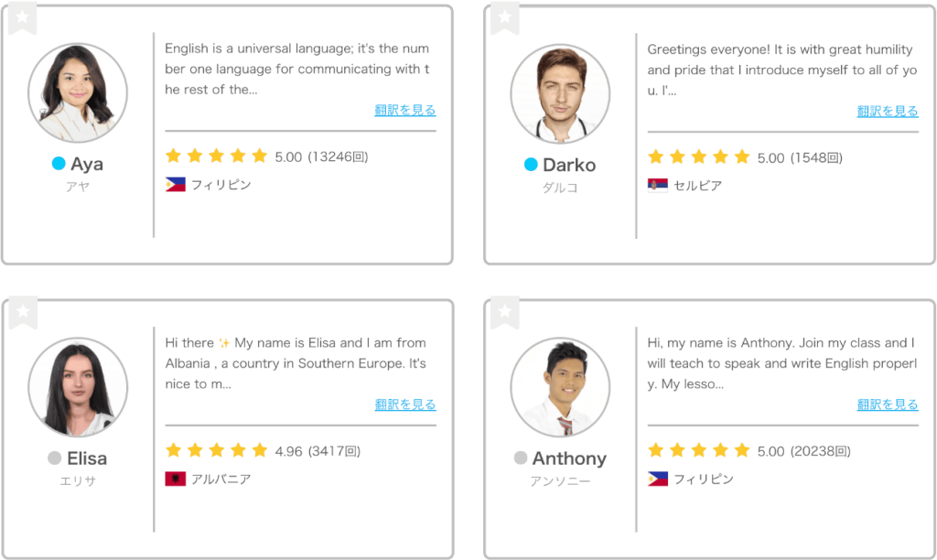The width and height of the screenshot is (937, 560).
Task: View Anthony's profile picture
Action: [560, 387]
